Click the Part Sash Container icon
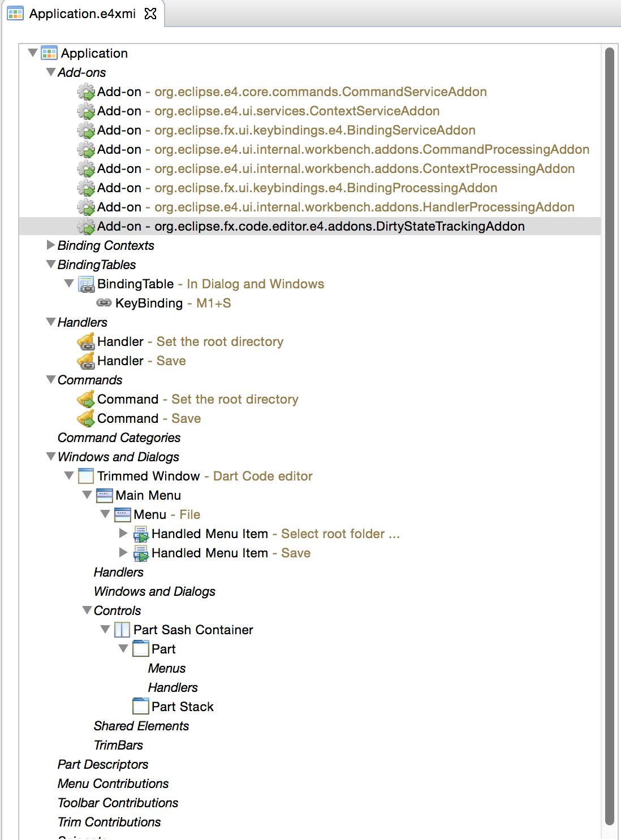Viewport: 621px width, 840px height. click(x=122, y=630)
